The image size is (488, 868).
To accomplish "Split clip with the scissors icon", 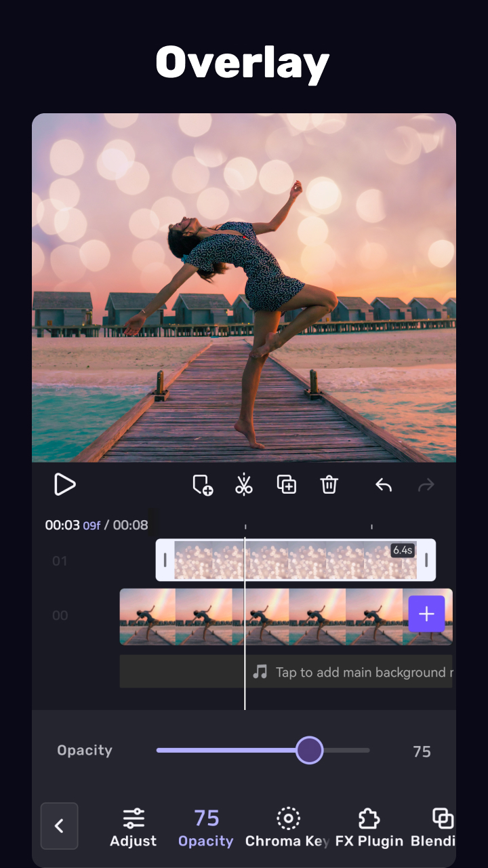I will click(x=244, y=485).
